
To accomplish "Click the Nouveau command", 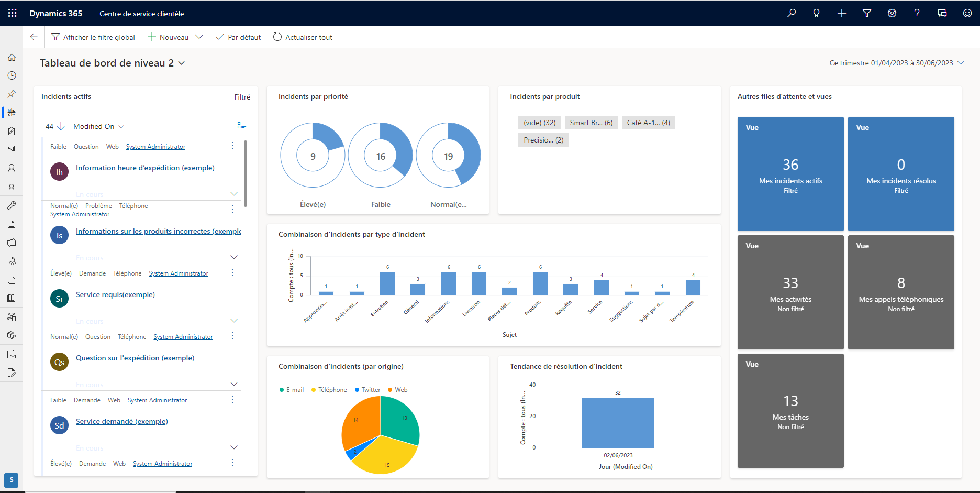I will [x=168, y=37].
